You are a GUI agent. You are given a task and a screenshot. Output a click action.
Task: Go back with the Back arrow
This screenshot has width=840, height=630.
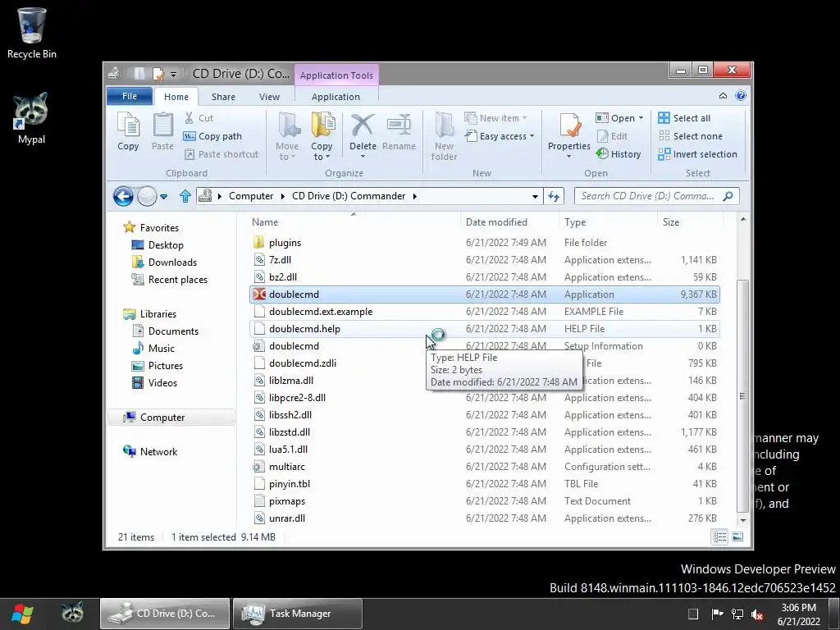(x=123, y=196)
